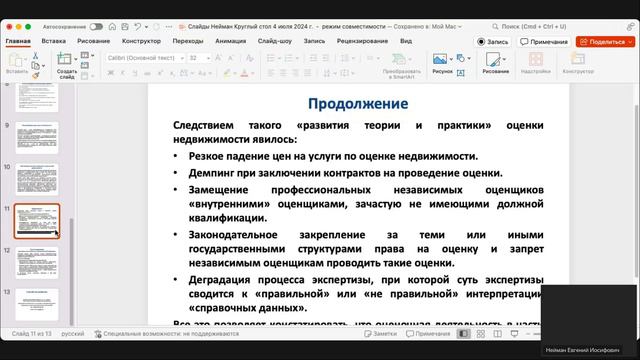Open the Анимация ribbon tab

click(231, 41)
